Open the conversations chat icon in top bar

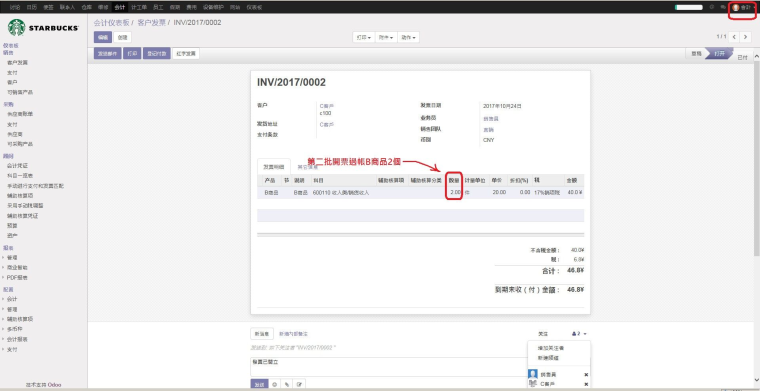coord(723,7)
